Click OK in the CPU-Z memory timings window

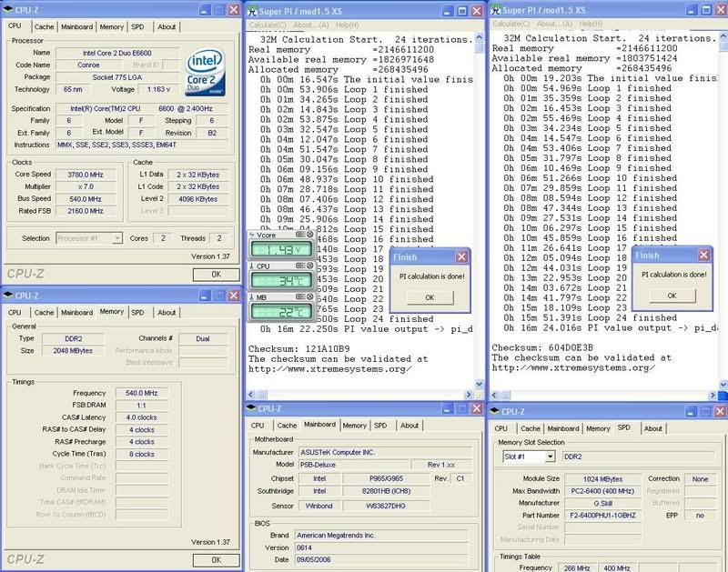(x=216, y=560)
